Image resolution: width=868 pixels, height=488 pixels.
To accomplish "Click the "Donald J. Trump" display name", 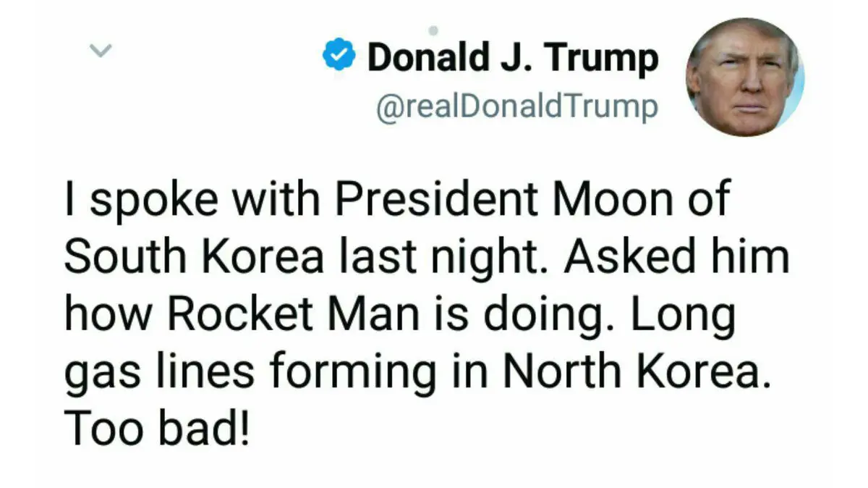I will click(x=513, y=59).
